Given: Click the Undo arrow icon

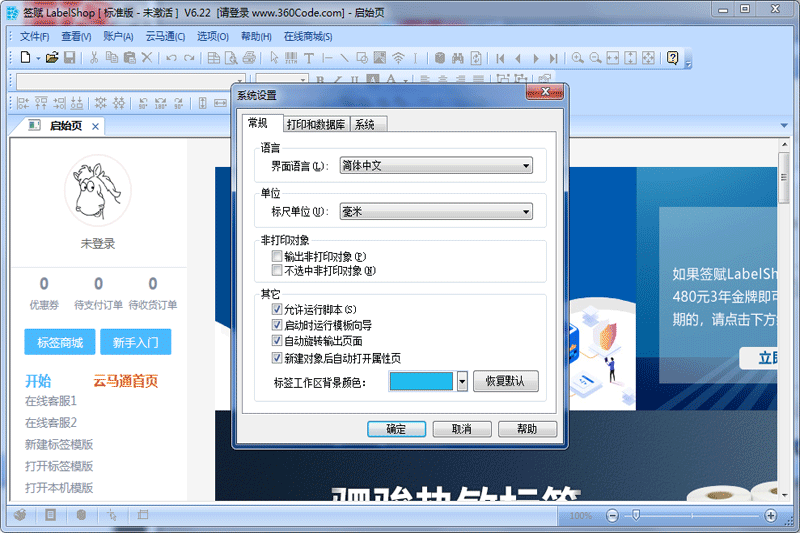Looking at the screenshot, I should pyautogui.click(x=171, y=58).
